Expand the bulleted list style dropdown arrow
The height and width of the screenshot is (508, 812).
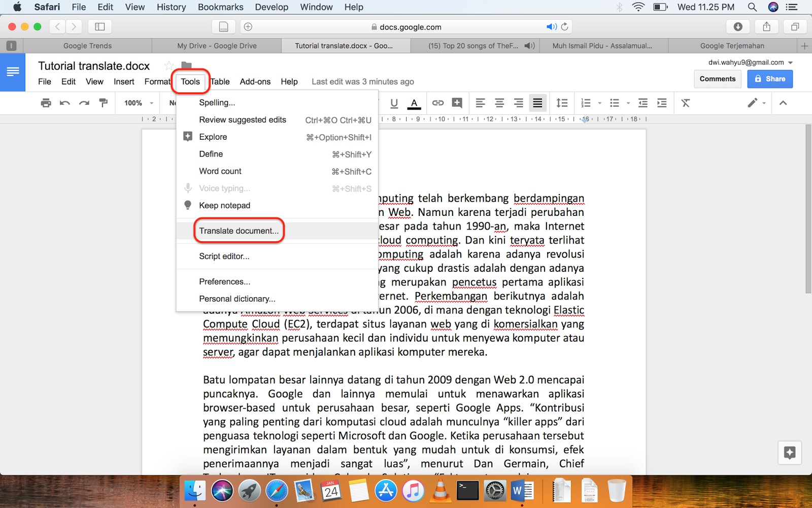[628, 103]
